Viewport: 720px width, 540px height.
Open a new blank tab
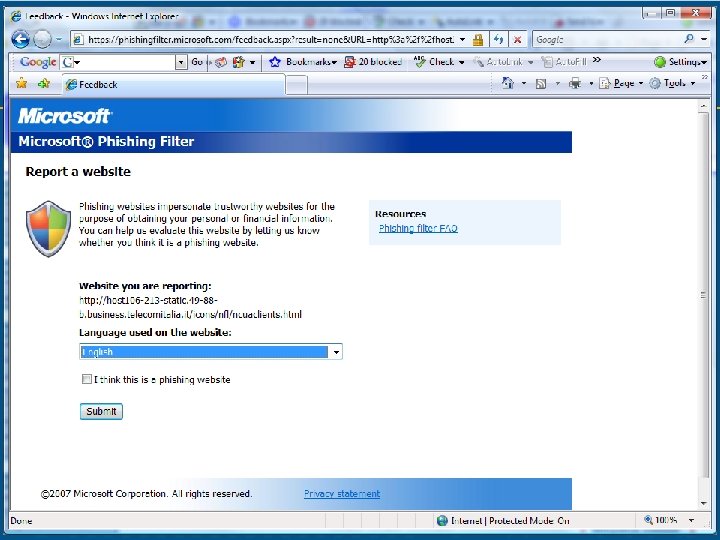tap(296, 85)
